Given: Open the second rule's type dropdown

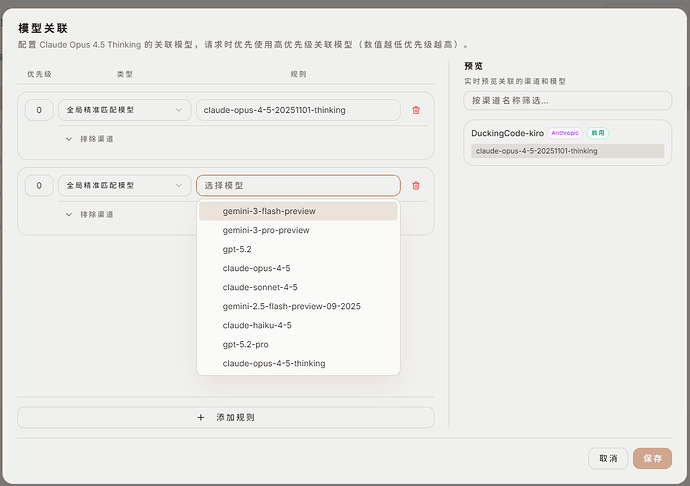Looking at the screenshot, I should (125, 186).
